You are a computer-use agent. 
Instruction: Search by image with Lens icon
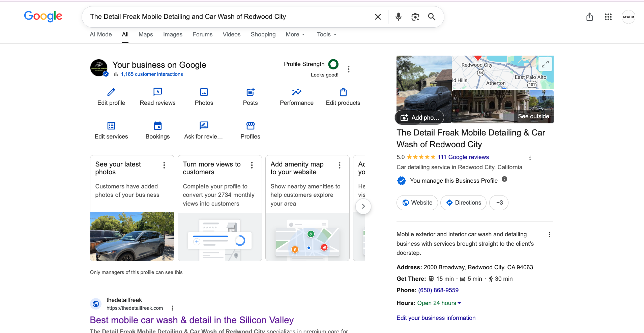[415, 17]
